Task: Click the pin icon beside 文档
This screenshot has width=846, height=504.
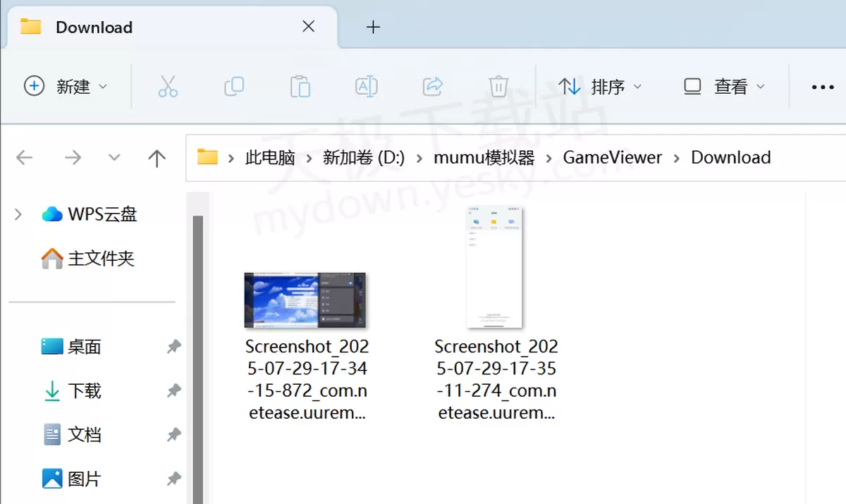Action: [173, 435]
